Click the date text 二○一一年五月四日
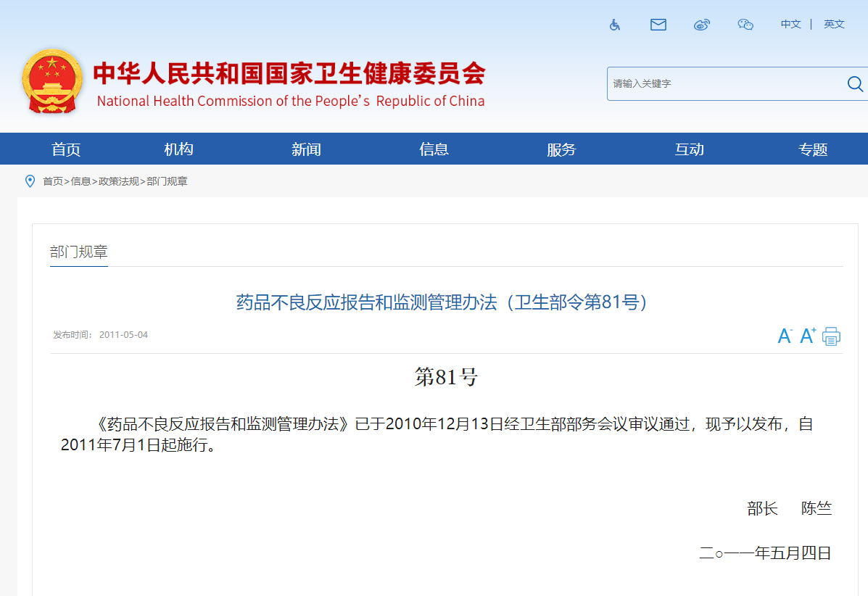Viewport: 868px width, 596px height. [766, 552]
